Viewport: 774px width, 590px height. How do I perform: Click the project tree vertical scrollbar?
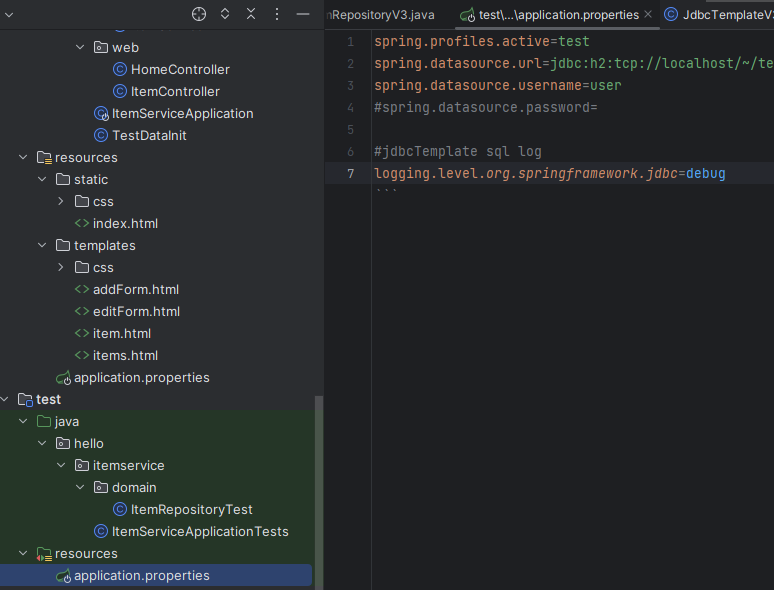[x=319, y=491]
